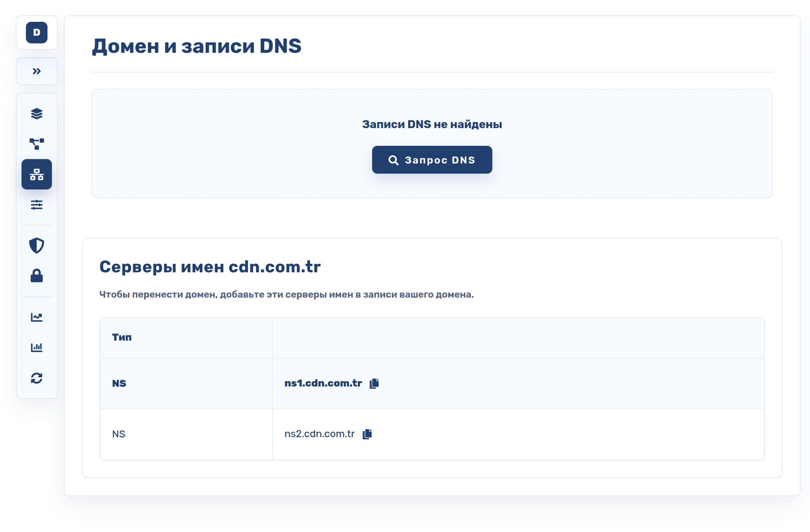
Task: Expand the sidebar with double chevron
Action: 36,71
